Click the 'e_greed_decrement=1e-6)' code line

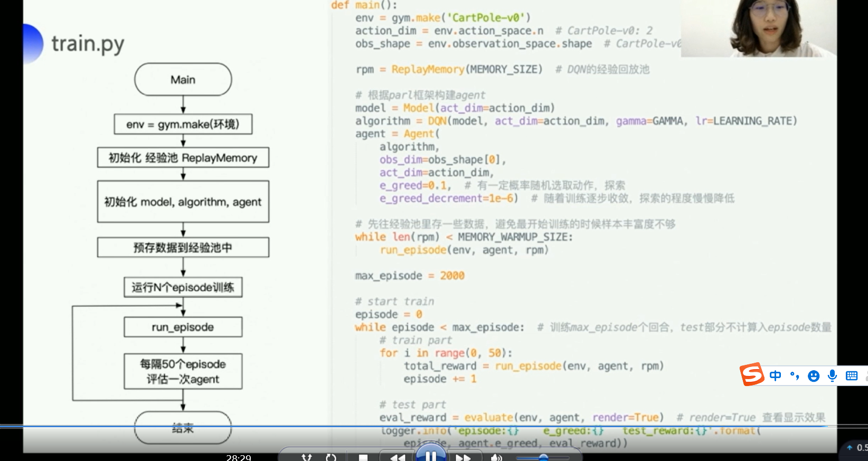[x=449, y=199]
